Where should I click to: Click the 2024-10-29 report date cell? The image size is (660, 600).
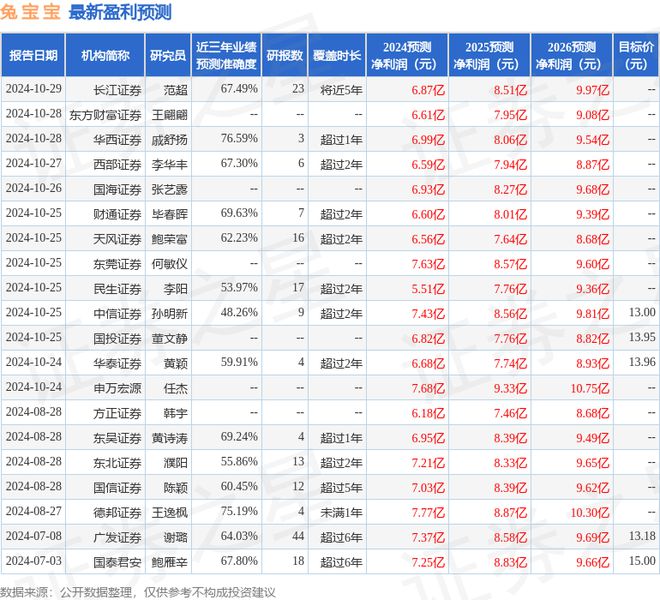point(34,88)
